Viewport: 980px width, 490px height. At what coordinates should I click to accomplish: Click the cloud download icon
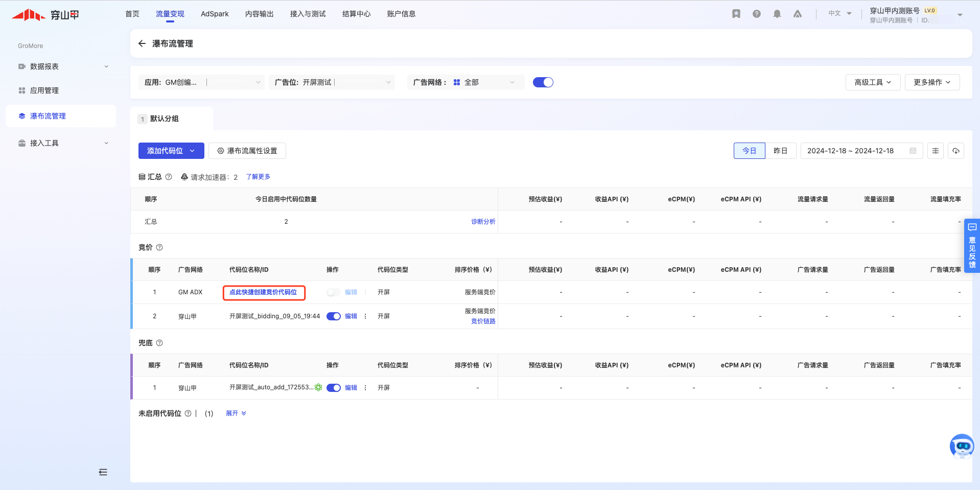click(x=956, y=151)
